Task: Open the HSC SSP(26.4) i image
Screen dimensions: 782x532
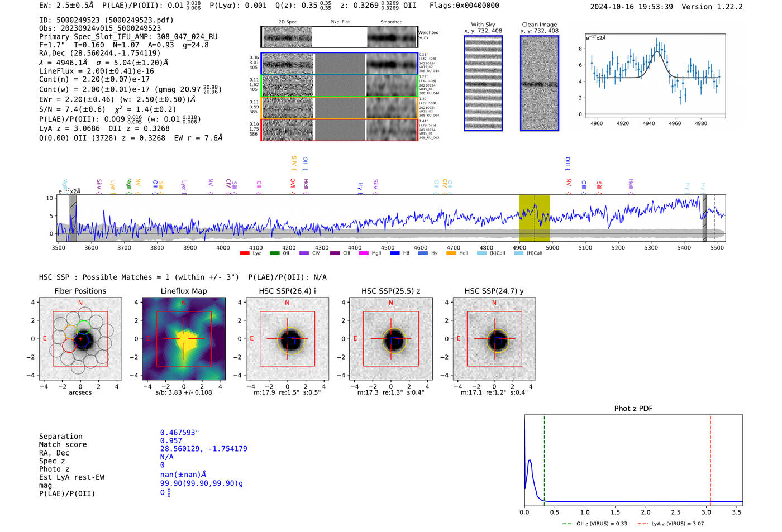Action: pyautogui.click(x=287, y=338)
